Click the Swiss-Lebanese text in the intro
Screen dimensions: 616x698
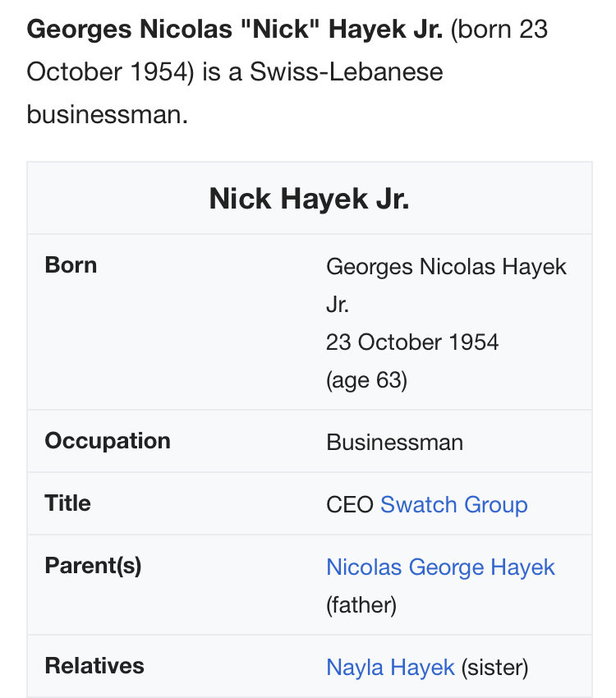click(347, 71)
